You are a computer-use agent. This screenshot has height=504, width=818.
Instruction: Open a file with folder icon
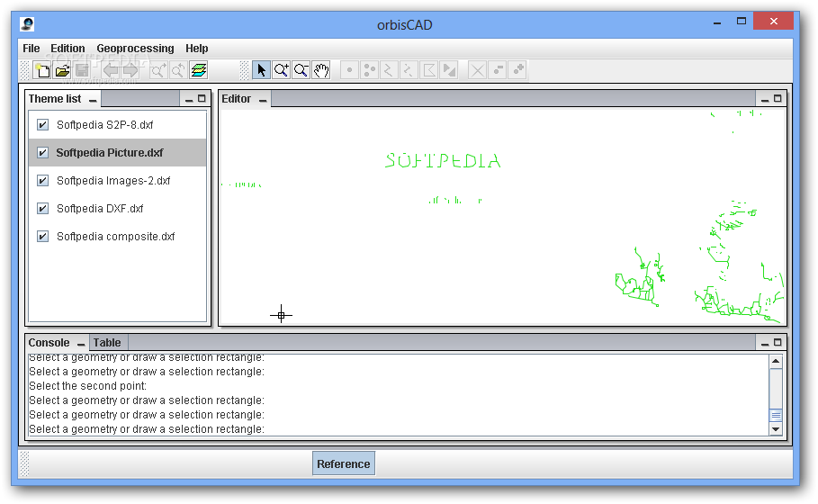point(62,70)
